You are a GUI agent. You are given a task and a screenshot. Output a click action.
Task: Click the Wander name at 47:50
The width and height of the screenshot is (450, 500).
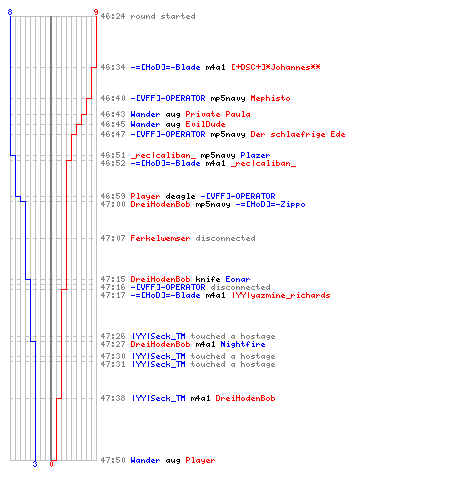pos(145,460)
